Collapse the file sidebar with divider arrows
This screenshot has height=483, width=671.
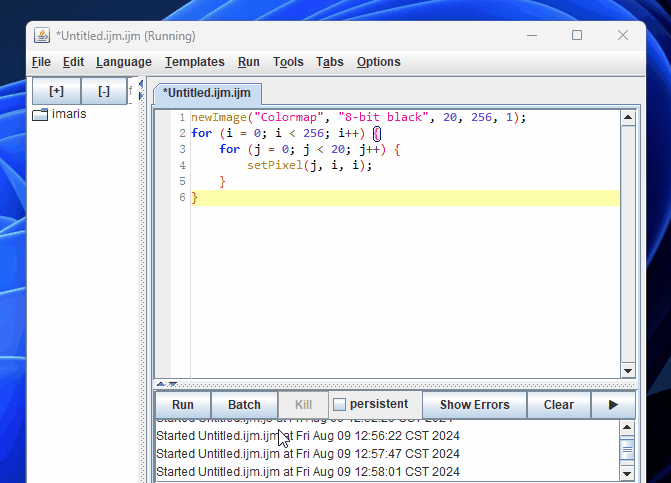tap(140, 84)
